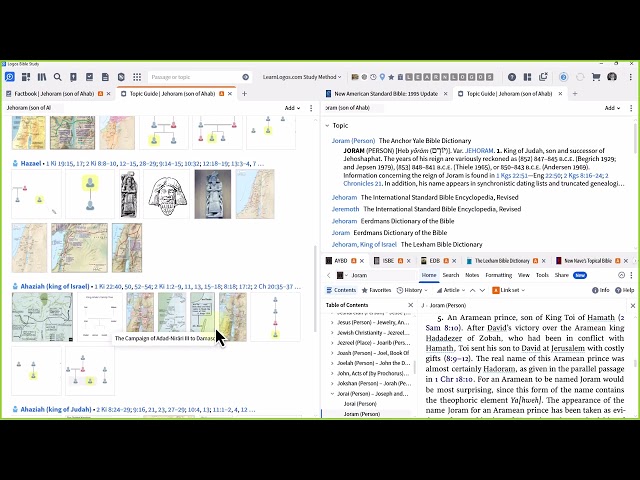Open the Add dropdown in the left panel
The image size is (640, 480).
(292, 108)
